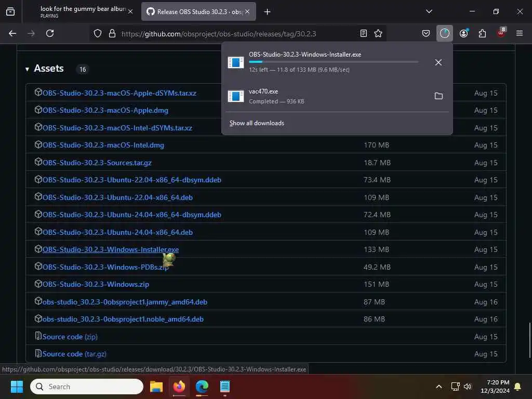
Task: Download OBS-Studio-30.2.3-macOS-Intel.dmg
Action: (x=103, y=145)
